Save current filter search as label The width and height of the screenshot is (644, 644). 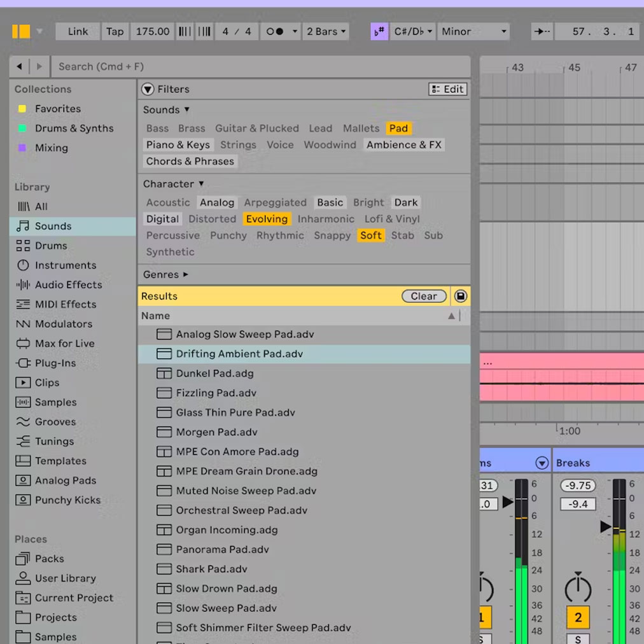tap(461, 296)
